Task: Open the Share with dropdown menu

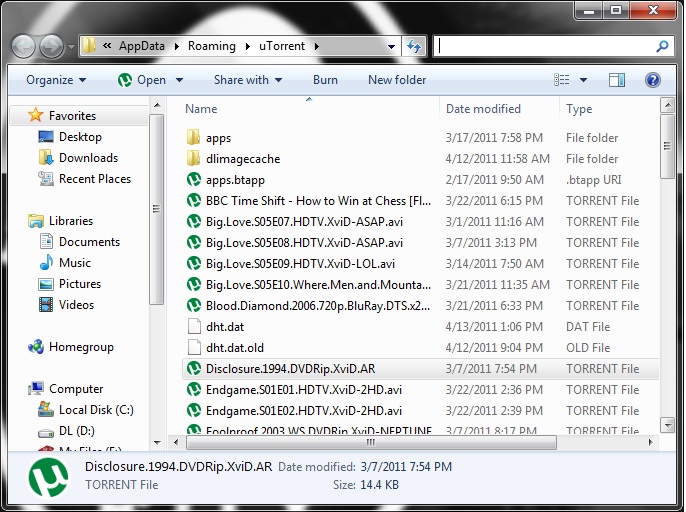Action: 248,80
